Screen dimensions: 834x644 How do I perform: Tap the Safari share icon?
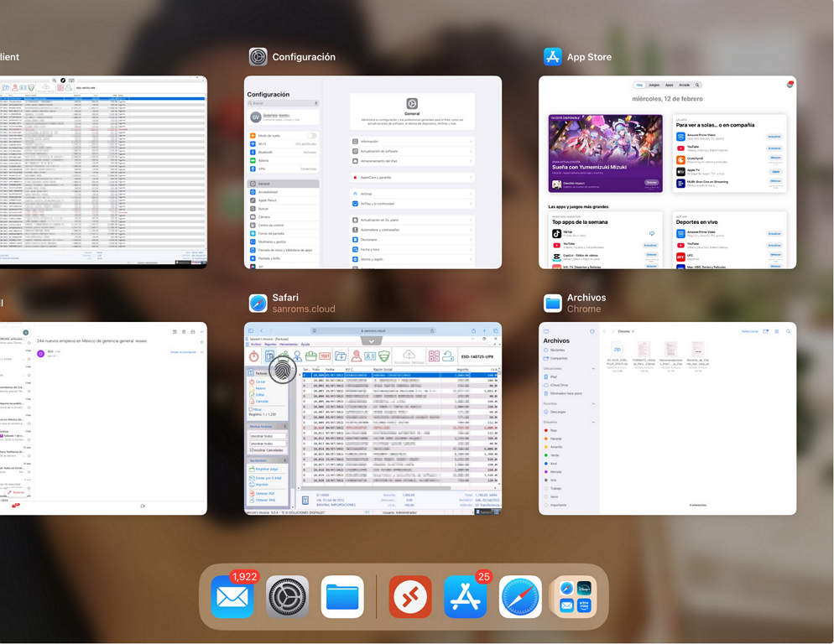coord(473,330)
